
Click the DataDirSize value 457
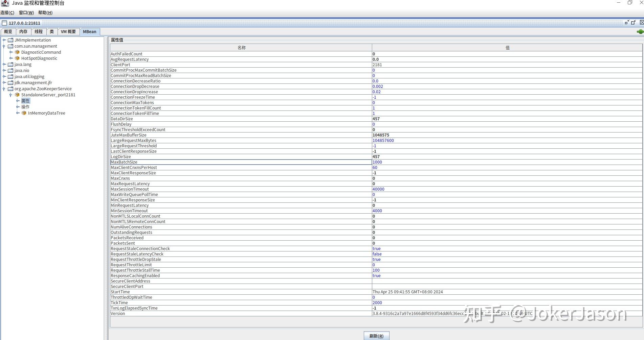[376, 119]
